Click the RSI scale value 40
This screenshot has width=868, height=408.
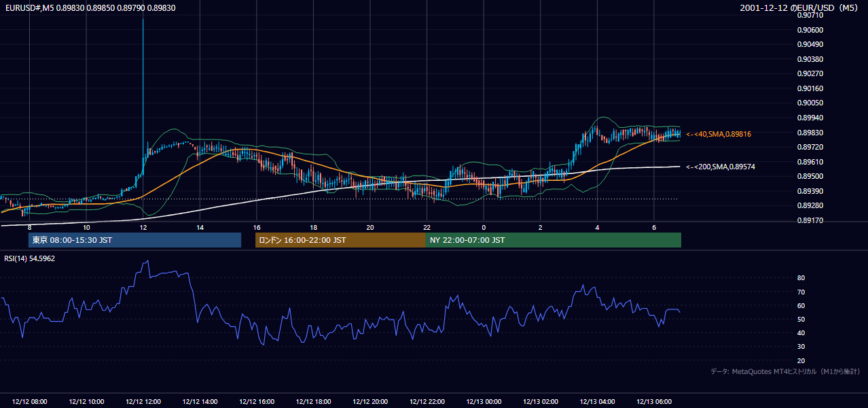pyautogui.click(x=801, y=333)
